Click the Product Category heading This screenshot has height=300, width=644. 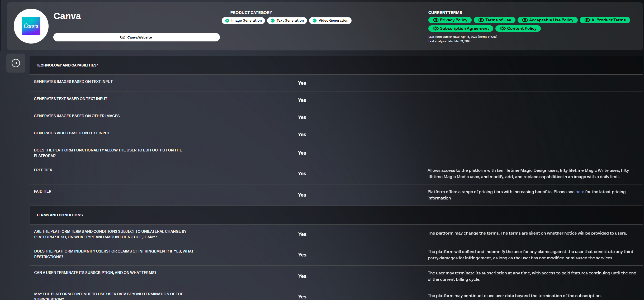(x=251, y=13)
